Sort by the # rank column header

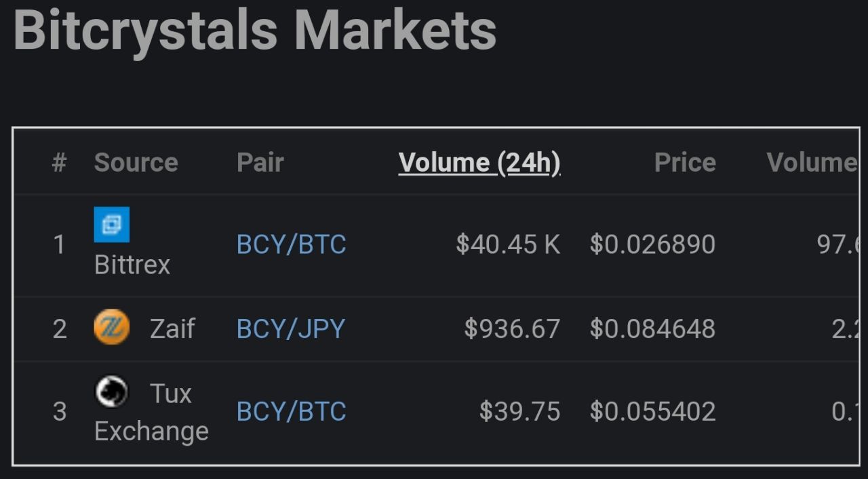(x=60, y=163)
